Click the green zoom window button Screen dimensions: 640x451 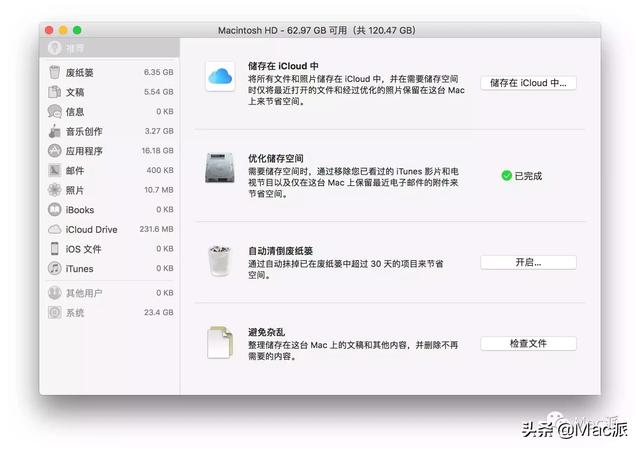coord(77,30)
